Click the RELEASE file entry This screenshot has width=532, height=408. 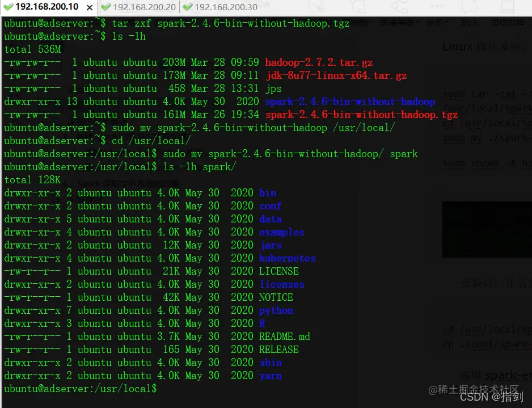coord(279,350)
